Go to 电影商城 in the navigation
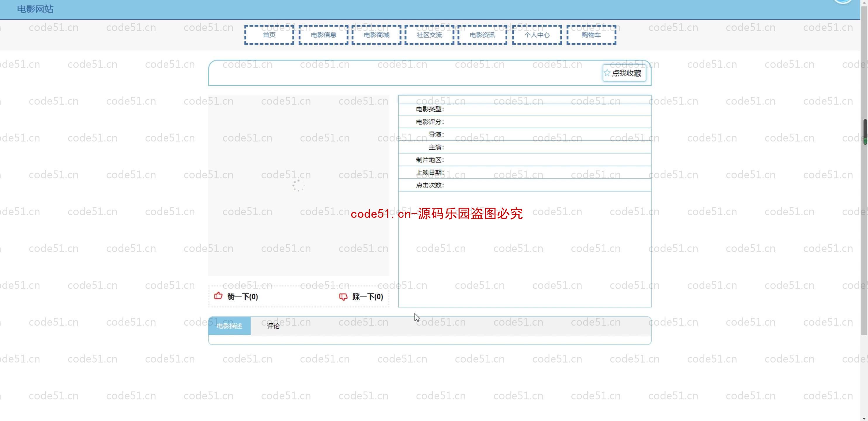Screen dimensions: 868x421 point(376,35)
